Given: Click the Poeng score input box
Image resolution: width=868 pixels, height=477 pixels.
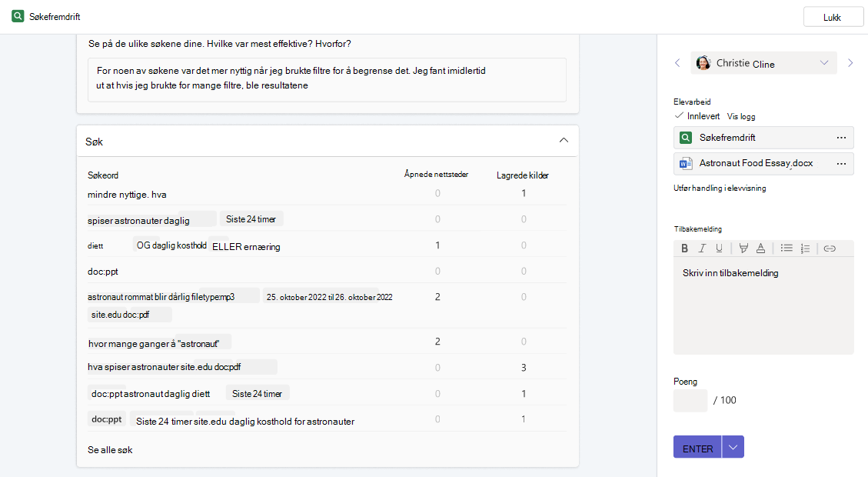Looking at the screenshot, I should point(690,400).
